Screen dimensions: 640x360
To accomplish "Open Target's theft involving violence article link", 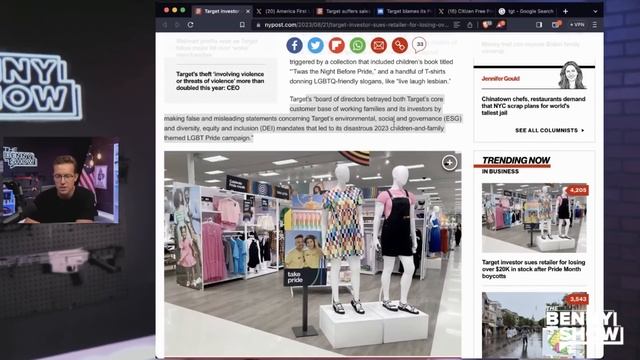I will 220,81.
